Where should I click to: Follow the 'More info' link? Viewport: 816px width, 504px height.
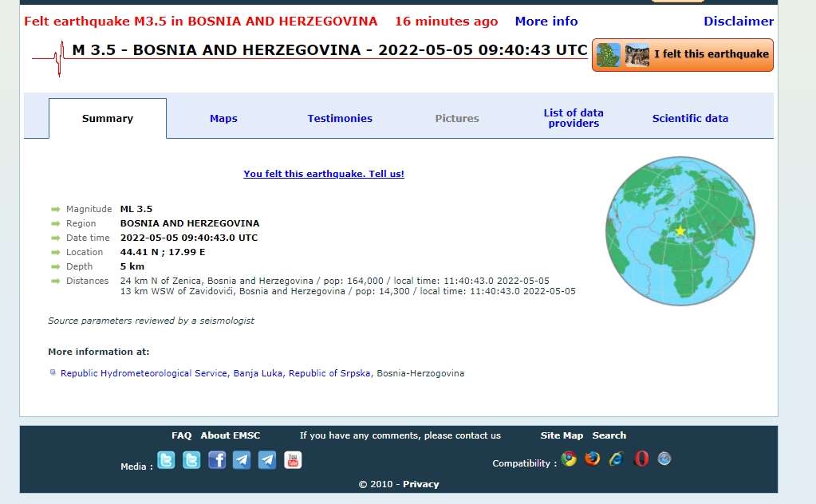click(x=546, y=22)
